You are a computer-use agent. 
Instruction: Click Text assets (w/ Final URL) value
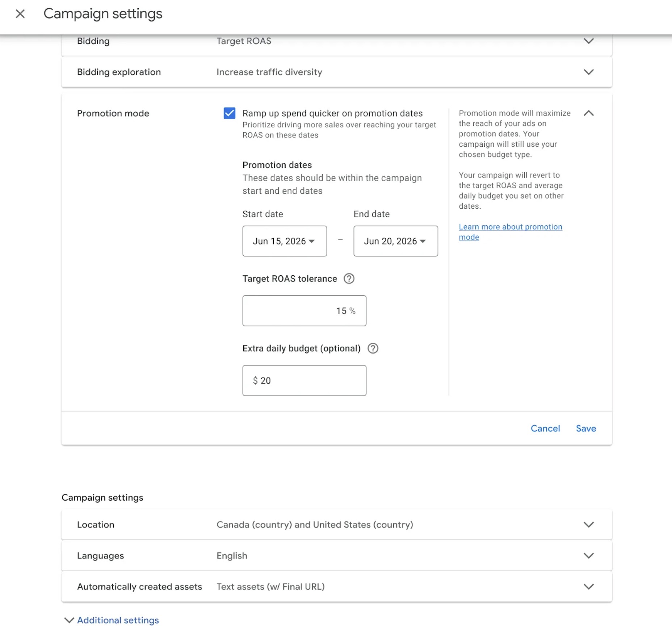tap(270, 586)
